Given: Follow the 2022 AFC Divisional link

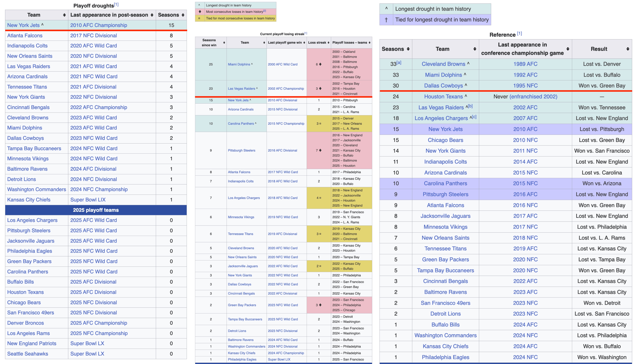Looking at the screenshot, I should pyautogui.click(x=282, y=293).
